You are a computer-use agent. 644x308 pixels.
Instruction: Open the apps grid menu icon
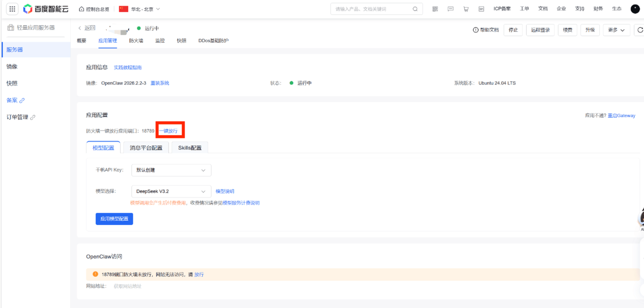tap(12, 9)
